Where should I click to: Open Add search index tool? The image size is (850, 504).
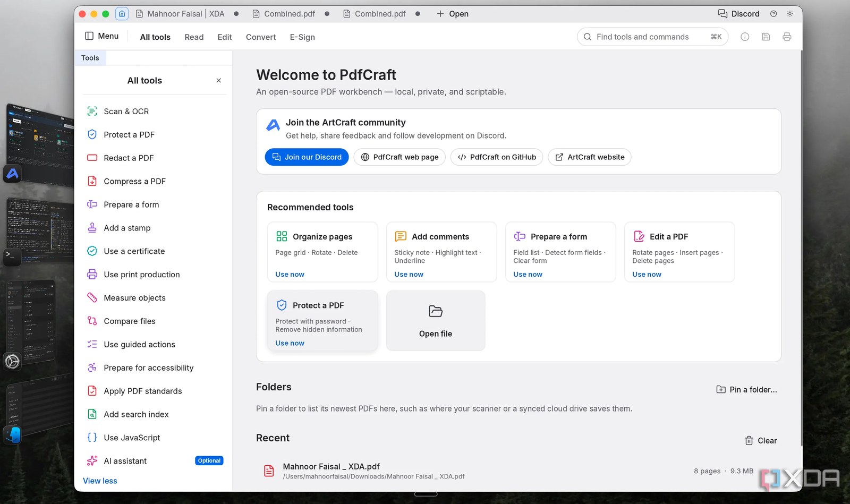click(155, 414)
